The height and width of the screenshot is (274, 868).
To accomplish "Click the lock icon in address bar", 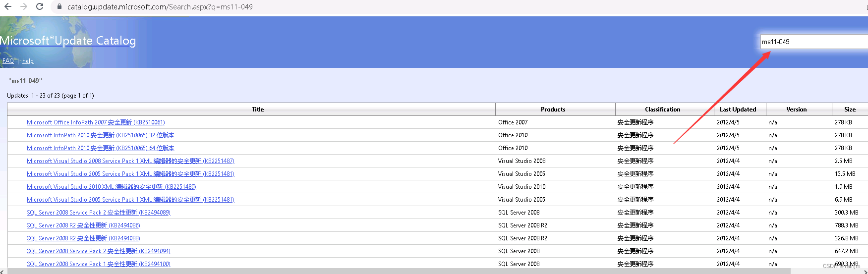I will (59, 7).
